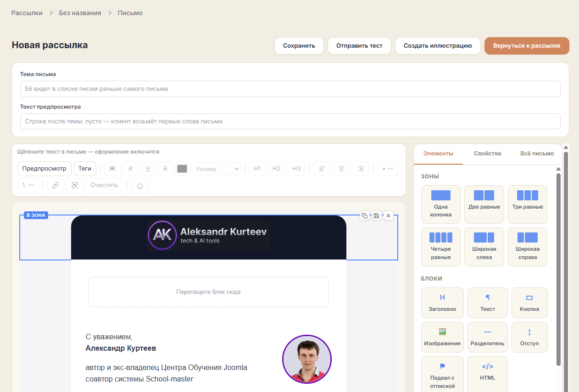Screen dimensions: 579x392
Task: Add the Одна колонка zone
Action: 441,204
